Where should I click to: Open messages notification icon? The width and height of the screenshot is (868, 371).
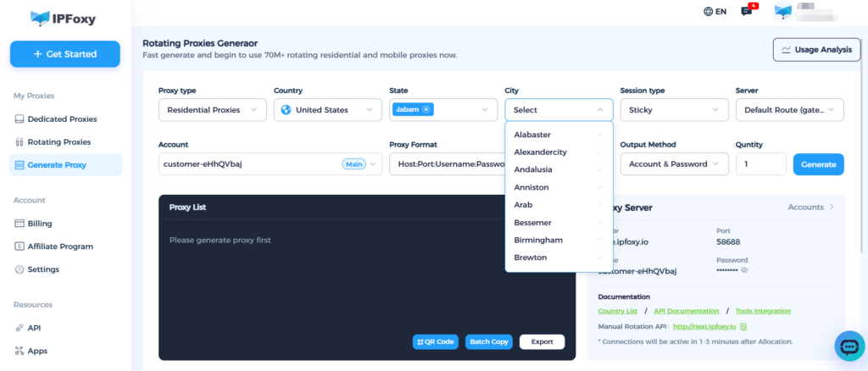pos(748,10)
